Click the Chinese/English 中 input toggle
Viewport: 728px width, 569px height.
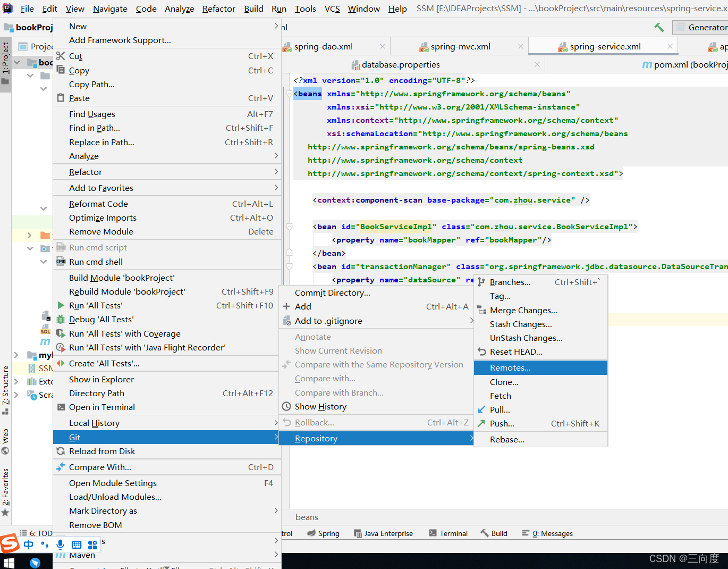[29, 545]
